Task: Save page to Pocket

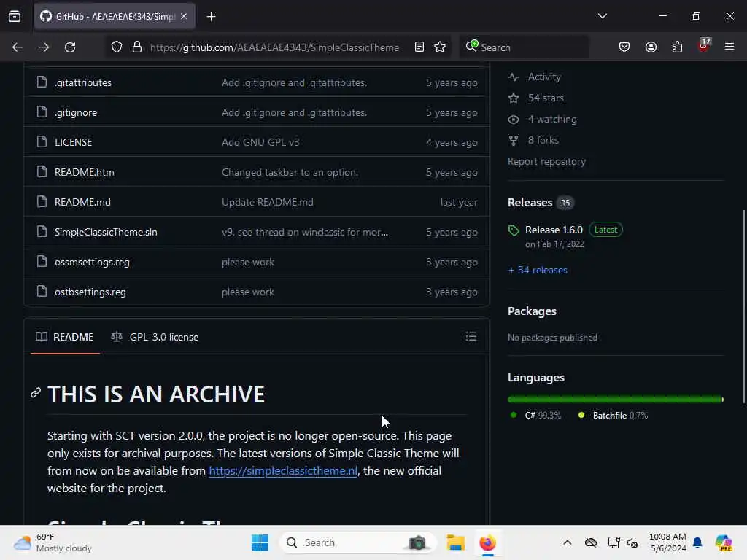Action: [x=624, y=47]
